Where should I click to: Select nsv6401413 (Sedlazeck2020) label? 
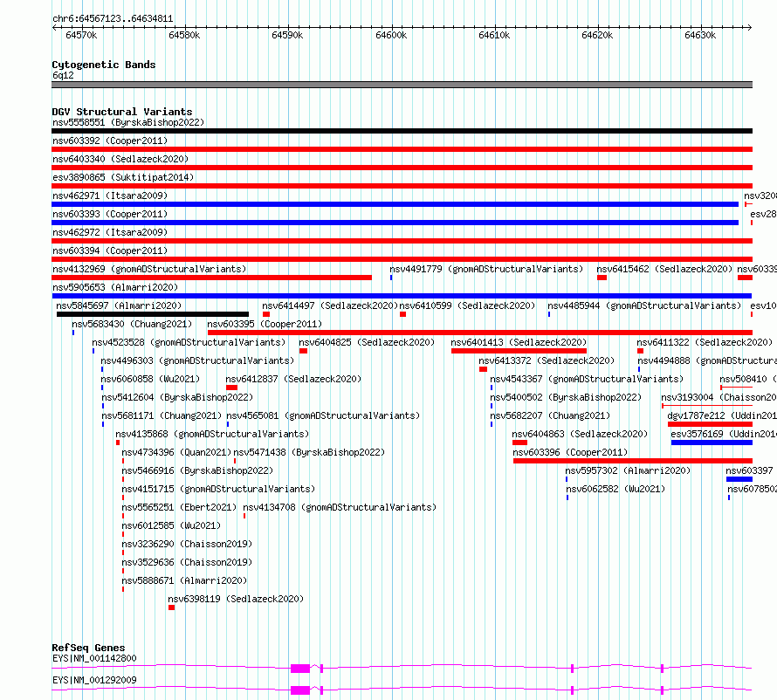[x=519, y=342]
